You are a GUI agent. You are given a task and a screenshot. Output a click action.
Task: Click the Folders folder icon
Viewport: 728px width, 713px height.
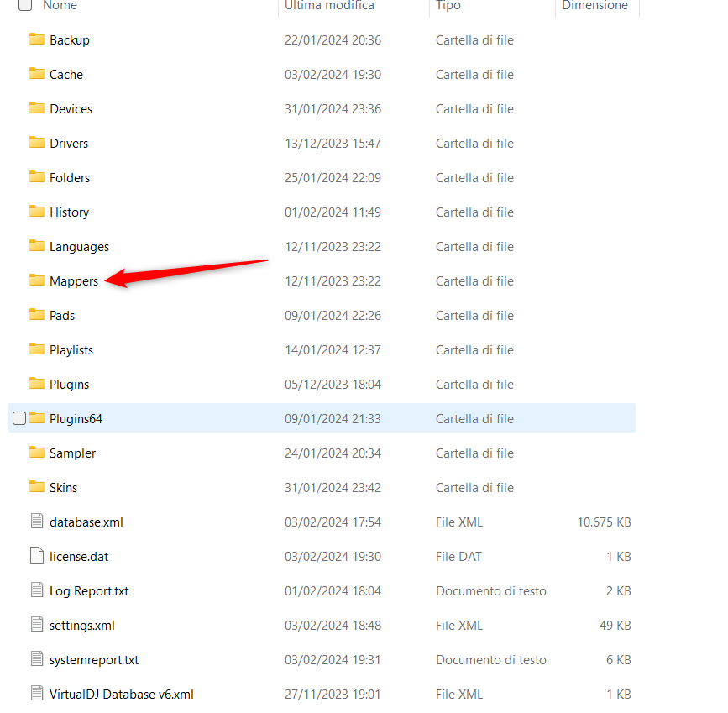37,176
